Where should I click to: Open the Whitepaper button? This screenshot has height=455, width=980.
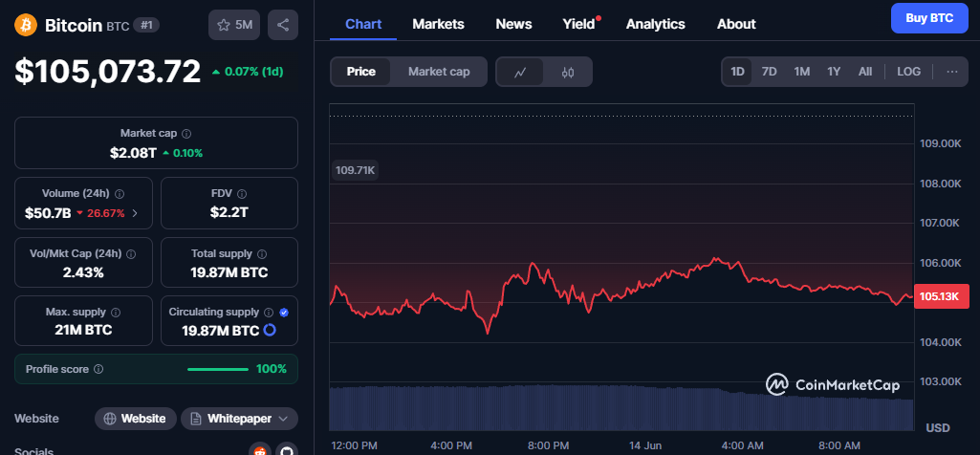239,419
